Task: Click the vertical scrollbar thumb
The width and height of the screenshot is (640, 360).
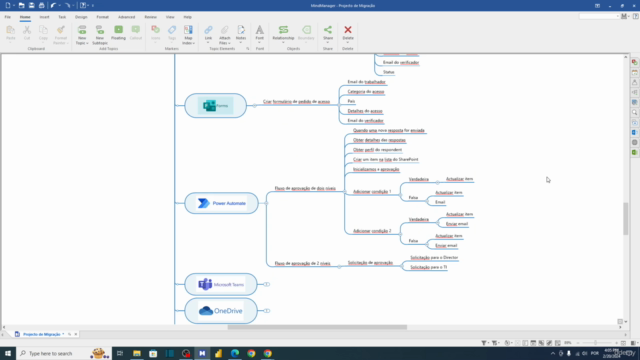Action: coord(625,219)
